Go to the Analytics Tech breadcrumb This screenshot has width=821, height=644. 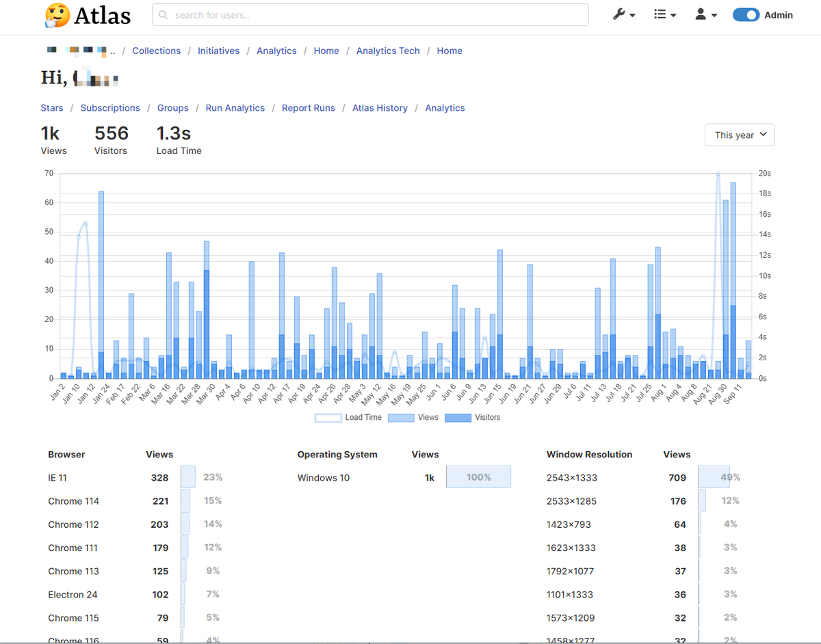[388, 51]
